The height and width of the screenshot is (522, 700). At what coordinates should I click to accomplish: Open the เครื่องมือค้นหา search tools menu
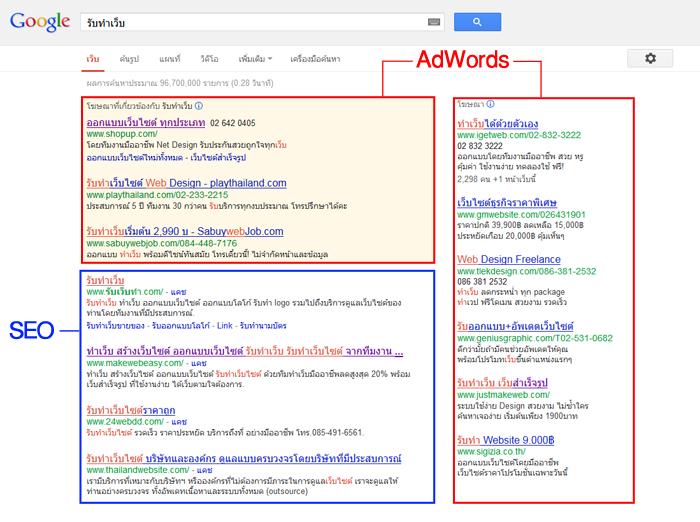(x=315, y=59)
